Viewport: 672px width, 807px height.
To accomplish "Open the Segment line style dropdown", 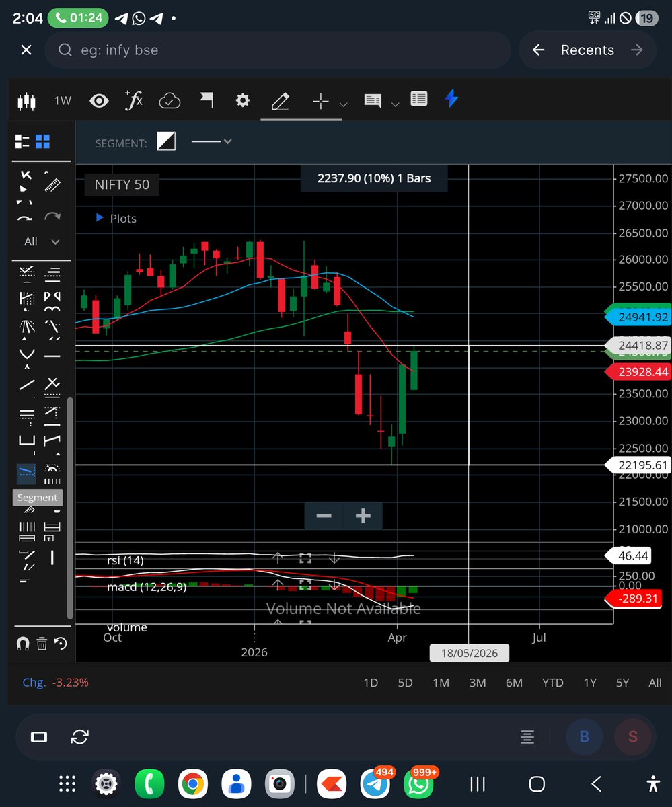I will point(212,141).
